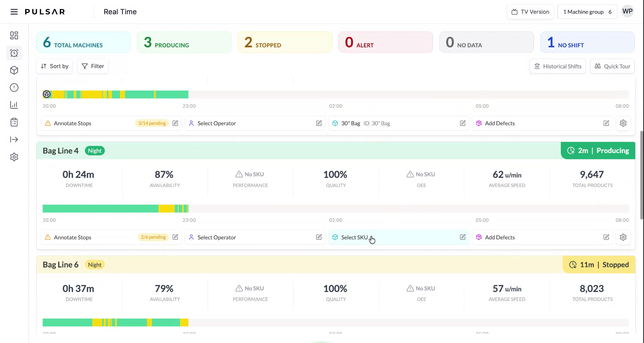Open the WP user profile avatar
This screenshot has width=644, height=343.
pyautogui.click(x=627, y=11)
